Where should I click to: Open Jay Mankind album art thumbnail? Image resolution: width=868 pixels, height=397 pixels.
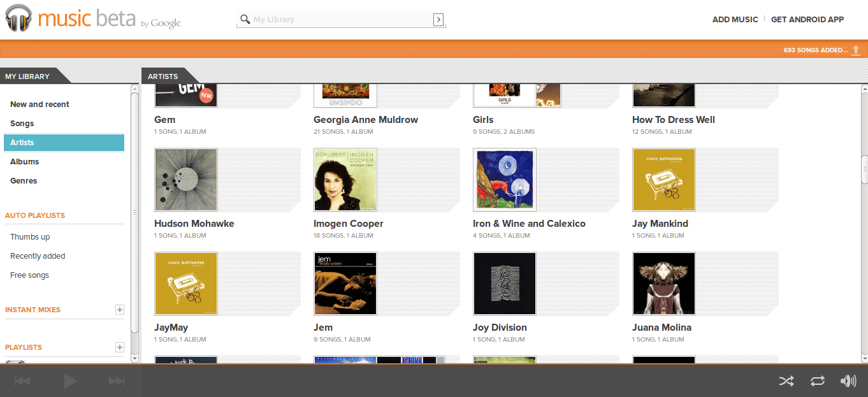pyautogui.click(x=664, y=180)
